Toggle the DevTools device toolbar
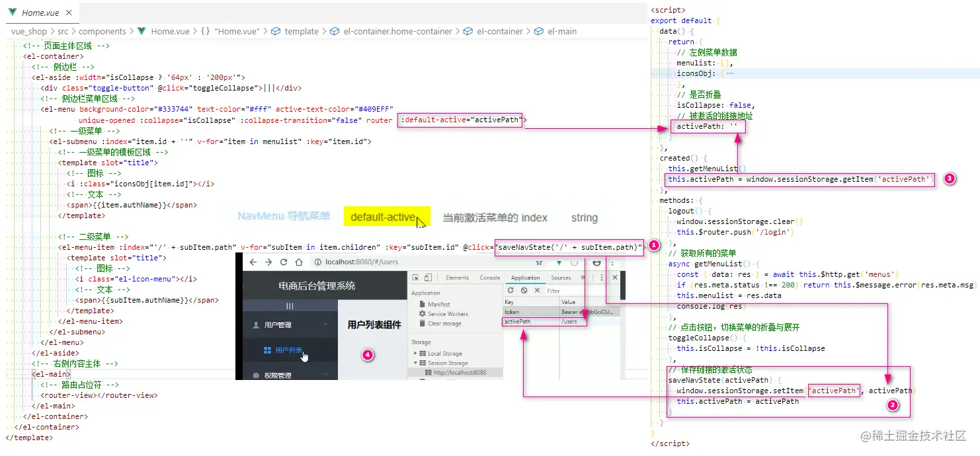 coord(428,278)
